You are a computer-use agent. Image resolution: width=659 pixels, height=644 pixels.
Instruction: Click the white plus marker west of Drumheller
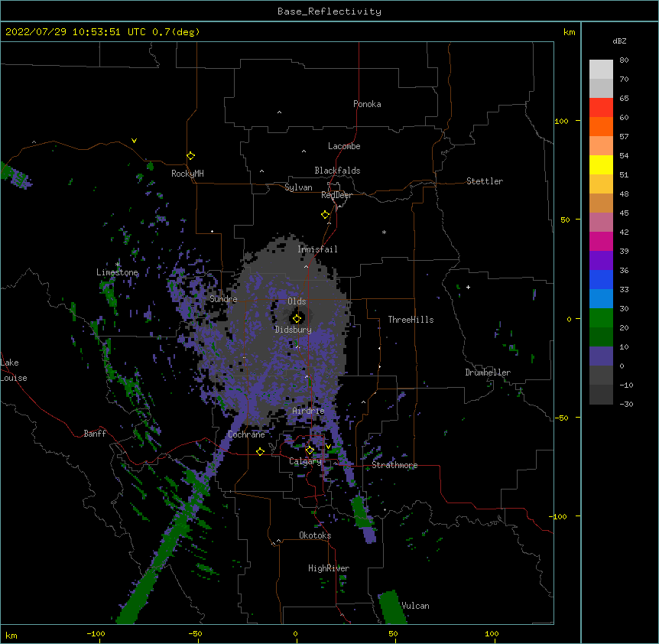point(468,287)
